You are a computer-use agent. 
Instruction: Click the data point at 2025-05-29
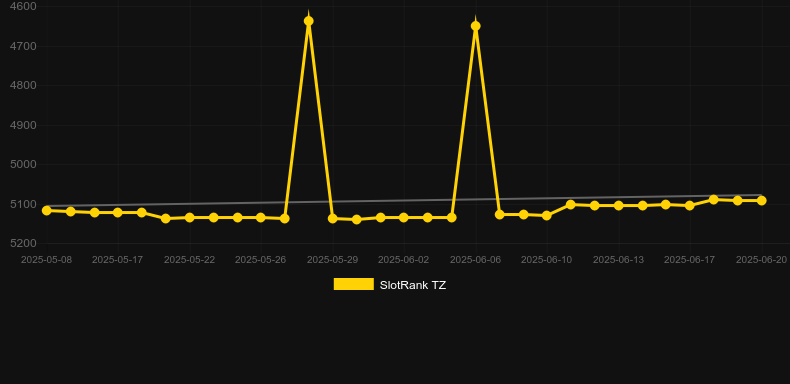333,218
